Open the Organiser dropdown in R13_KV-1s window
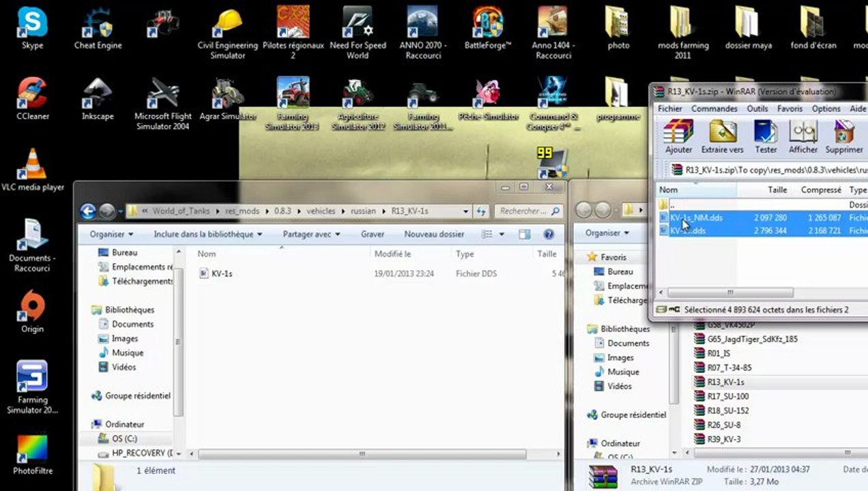The image size is (868, 491). pyautogui.click(x=111, y=234)
